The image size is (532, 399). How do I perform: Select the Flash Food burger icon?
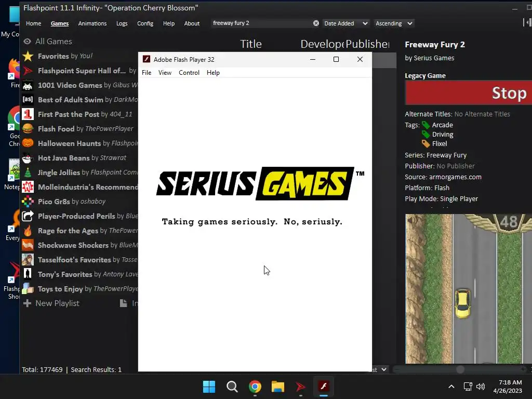tap(28, 129)
